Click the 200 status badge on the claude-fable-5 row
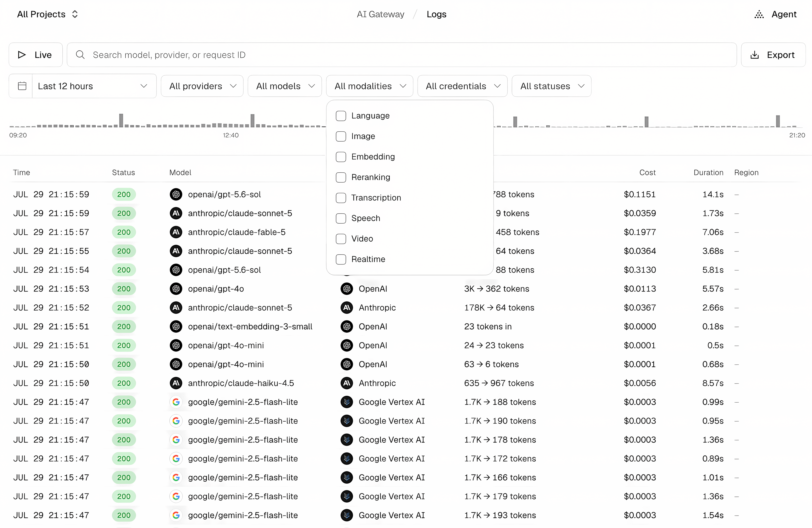This screenshot has height=528, width=812. 124,232
